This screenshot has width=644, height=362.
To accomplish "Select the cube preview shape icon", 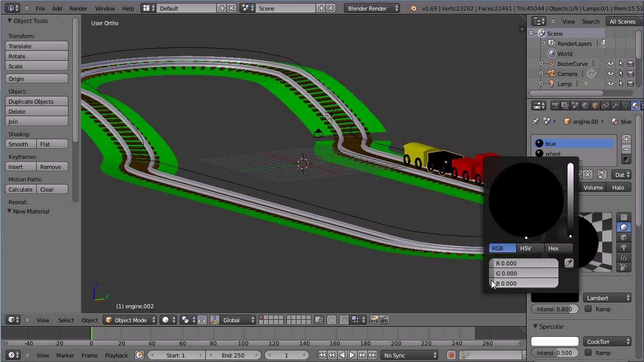I will [624, 237].
